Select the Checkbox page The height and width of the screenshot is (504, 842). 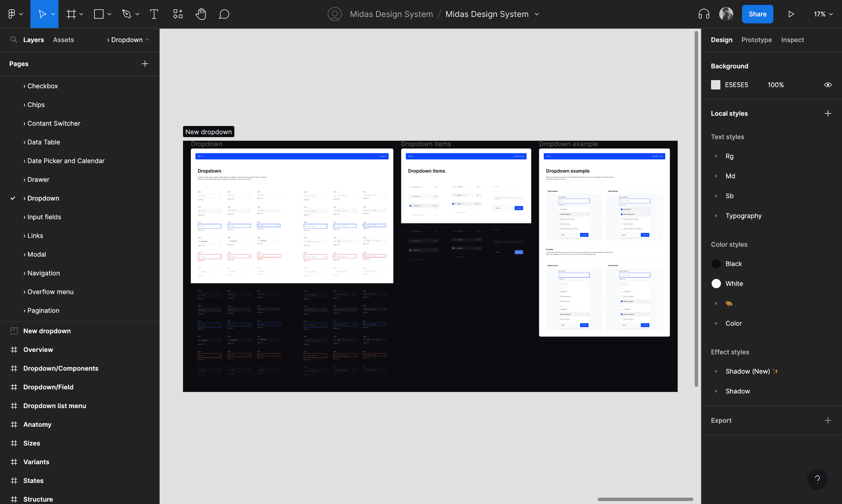point(42,86)
